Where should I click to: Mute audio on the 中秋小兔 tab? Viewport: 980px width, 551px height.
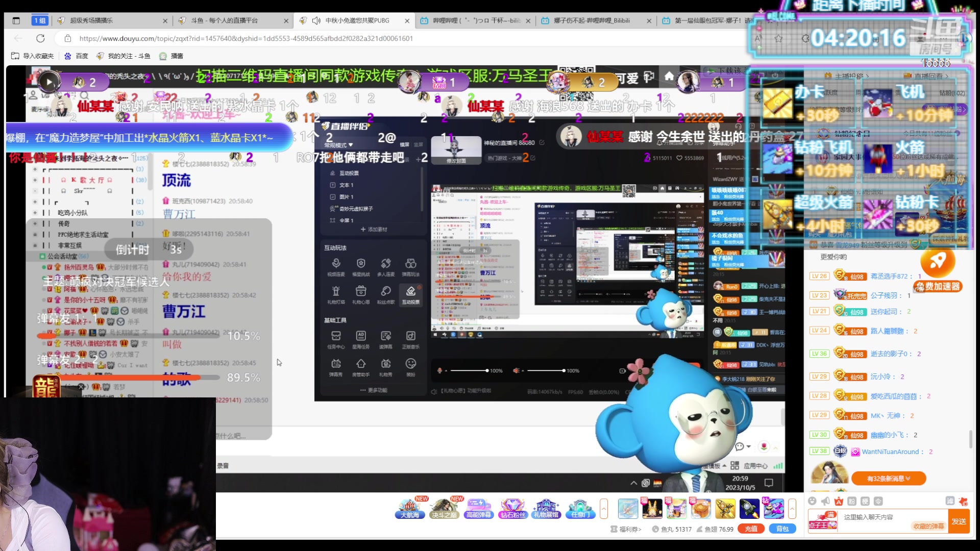316,20
